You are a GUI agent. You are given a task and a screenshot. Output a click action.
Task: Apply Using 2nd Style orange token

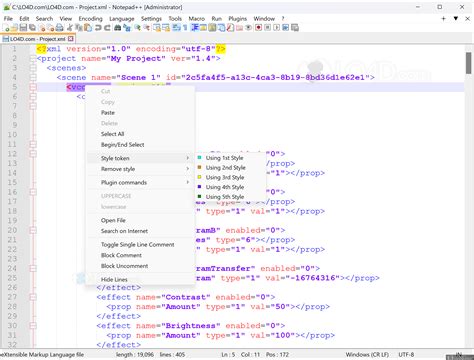point(230,167)
